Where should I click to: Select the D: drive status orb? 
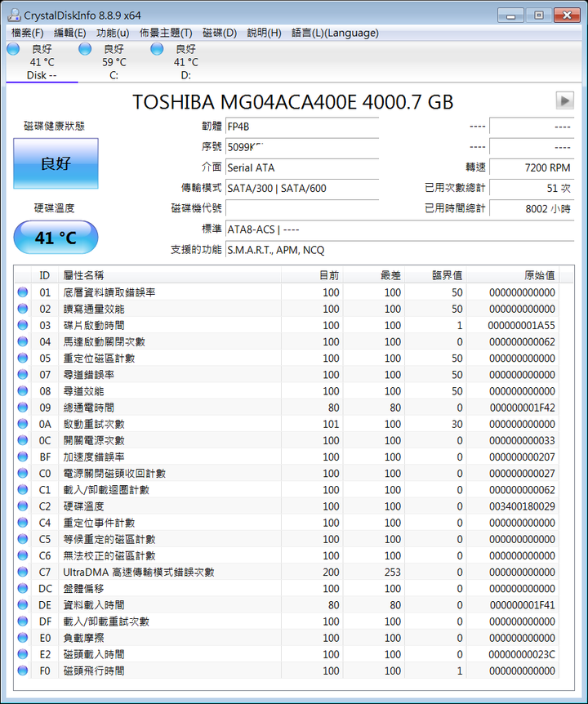[157, 48]
